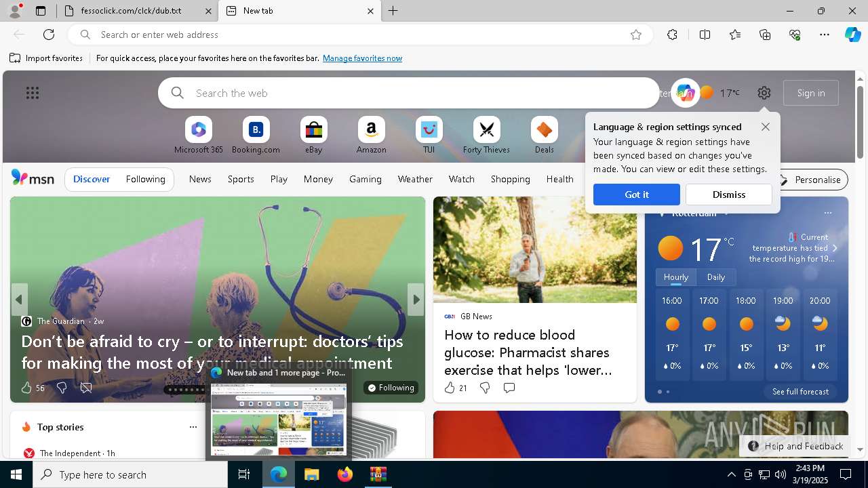Open the Edge window preview thumbnail

pyautogui.click(x=279, y=418)
